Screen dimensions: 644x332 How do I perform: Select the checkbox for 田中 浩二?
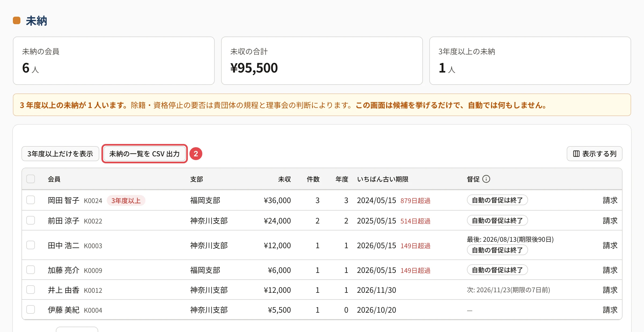pos(31,245)
